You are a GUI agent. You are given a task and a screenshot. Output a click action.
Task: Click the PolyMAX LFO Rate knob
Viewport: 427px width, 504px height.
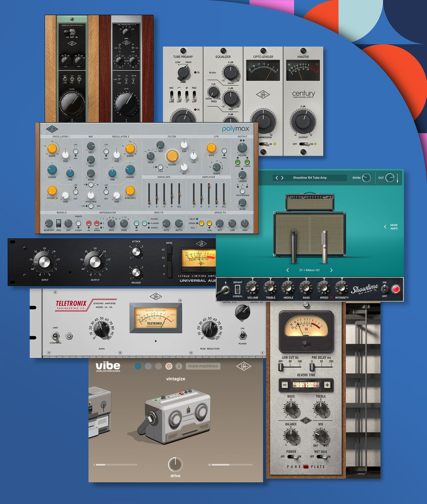pos(211,148)
